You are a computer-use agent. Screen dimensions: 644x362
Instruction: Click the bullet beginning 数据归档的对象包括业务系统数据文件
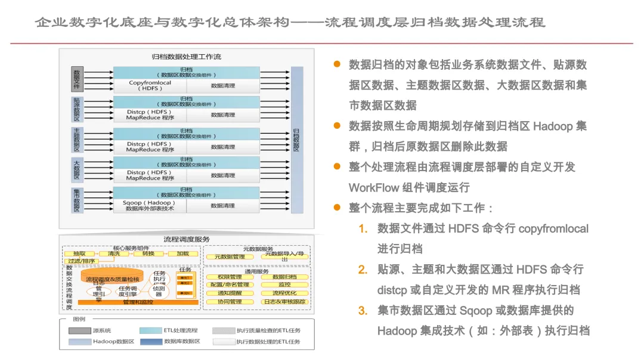click(x=468, y=85)
